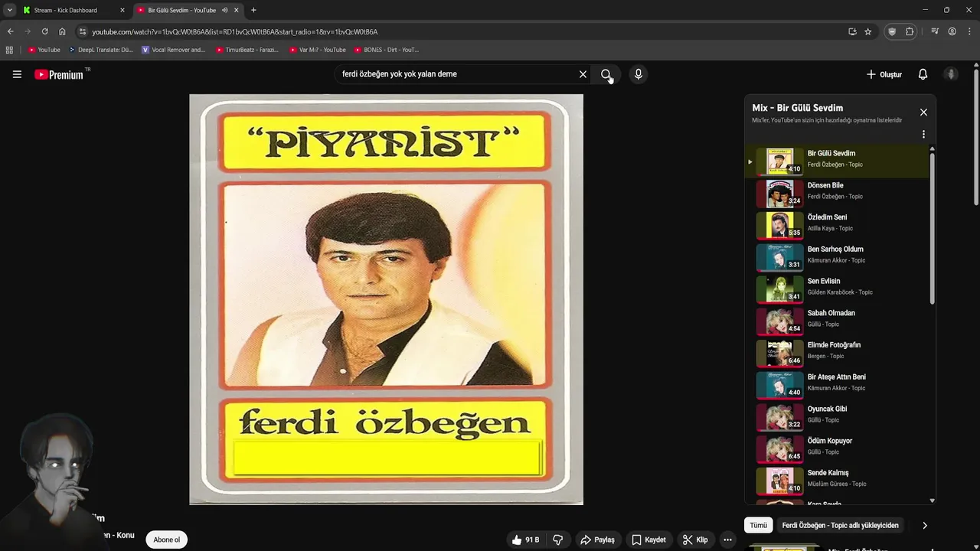Screen dimensions: 980x551
Task: Start voice search with the microphone
Action: pyautogui.click(x=638, y=74)
